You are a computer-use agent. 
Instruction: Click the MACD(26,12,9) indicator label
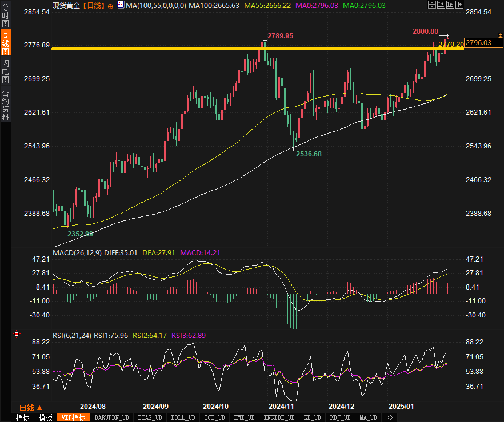click(77, 252)
